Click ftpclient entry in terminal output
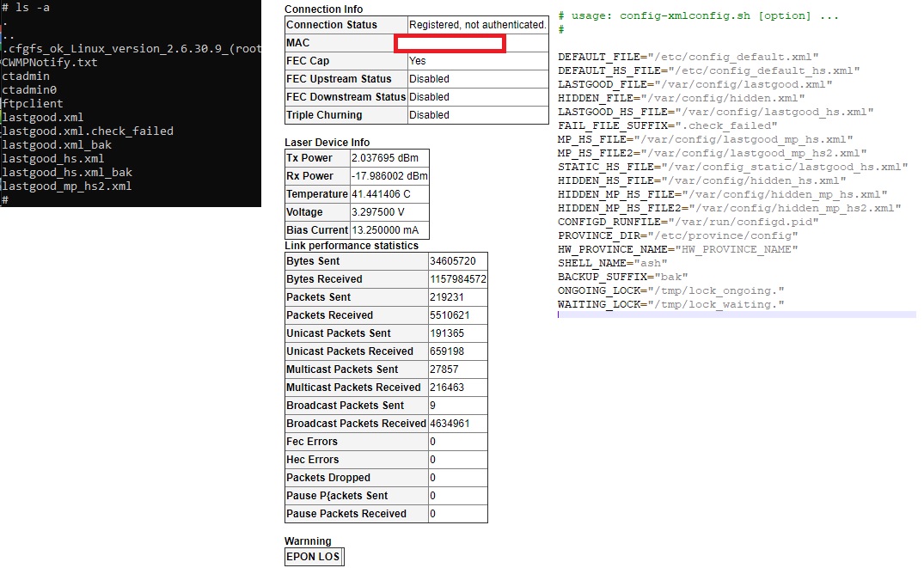The image size is (924, 568). (x=33, y=104)
